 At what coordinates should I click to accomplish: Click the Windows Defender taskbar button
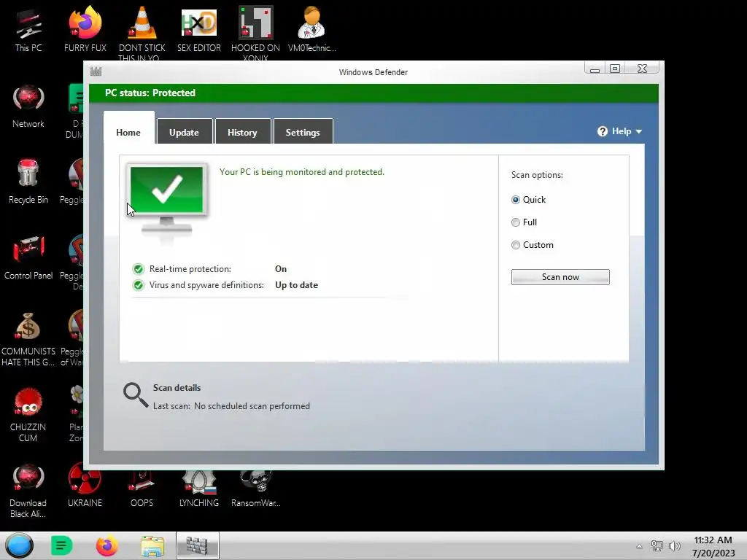click(x=197, y=545)
